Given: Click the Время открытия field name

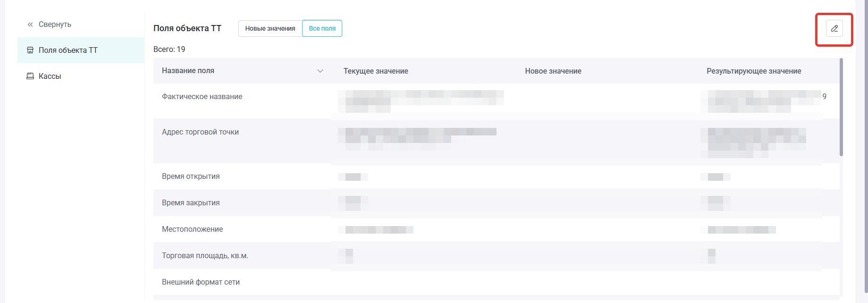Looking at the screenshot, I should pyautogui.click(x=191, y=177).
